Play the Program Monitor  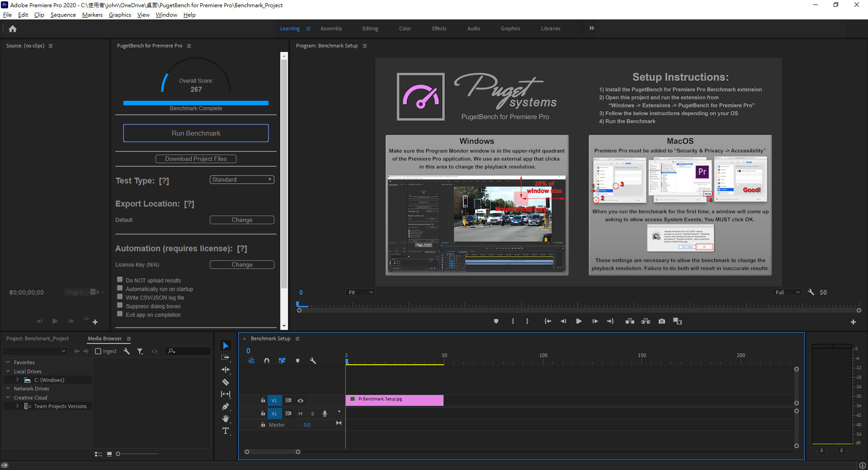(x=579, y=321)
